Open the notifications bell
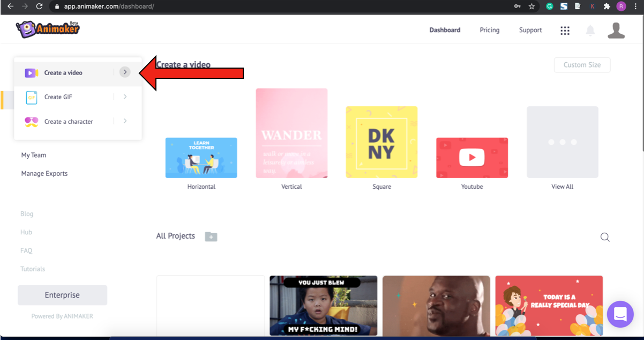 (590, 31)
